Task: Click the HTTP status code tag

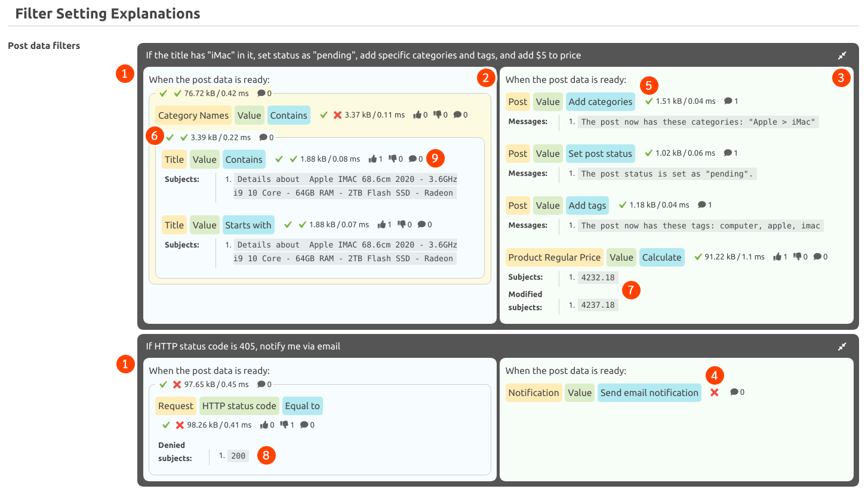Action: (x=239, y=406)
